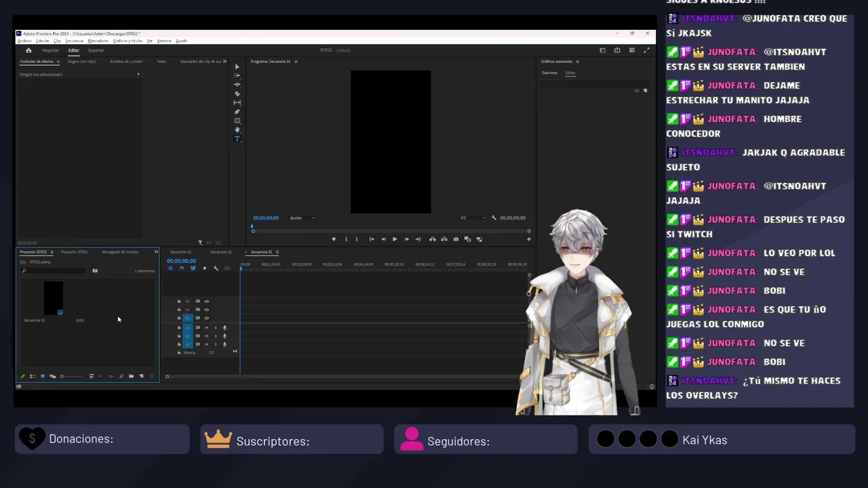Screen dimensions: 868x488
Task: Click New Item icon in Project panel
Action: pos(141,376)
